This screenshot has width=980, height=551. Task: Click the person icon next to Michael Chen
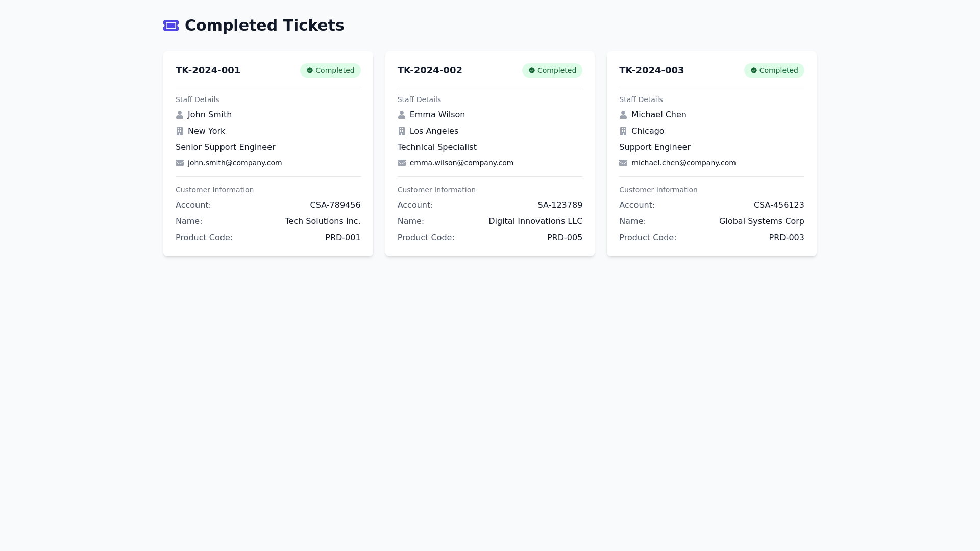(x=623, y=115)
